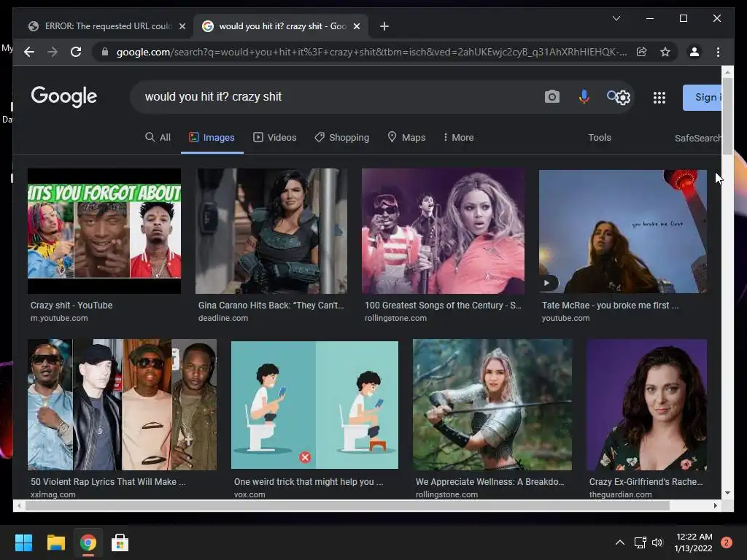747x560 pixels.
Task: Click the 100 Greatest Songs title link
Action: click(443, 306)
